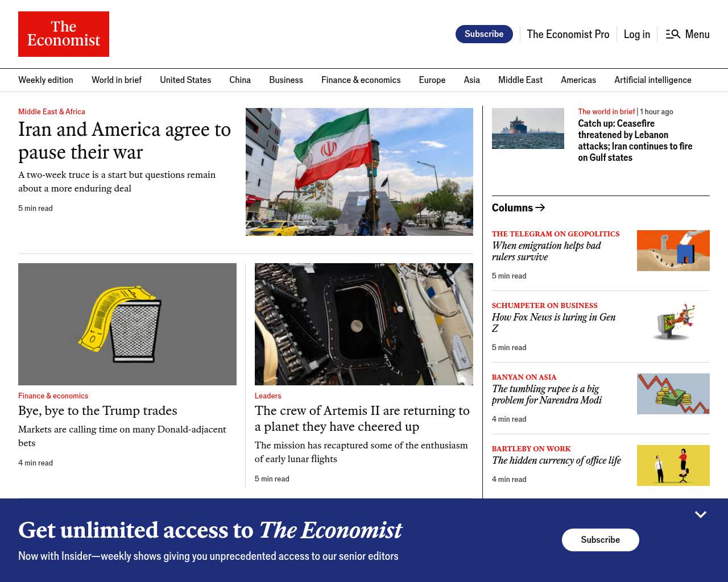
Task: Collapse the subscription banner with chevron
Action: 701,514
